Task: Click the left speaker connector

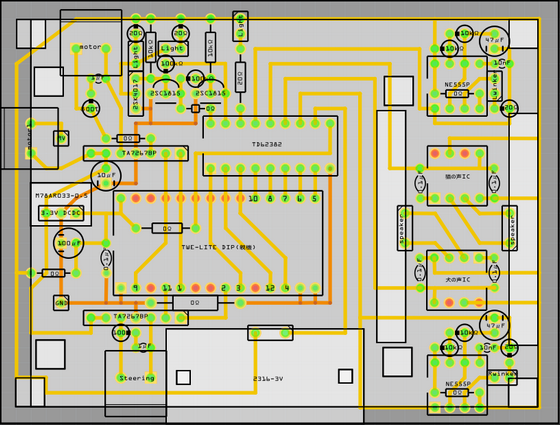Action: [x=405, y=228]
